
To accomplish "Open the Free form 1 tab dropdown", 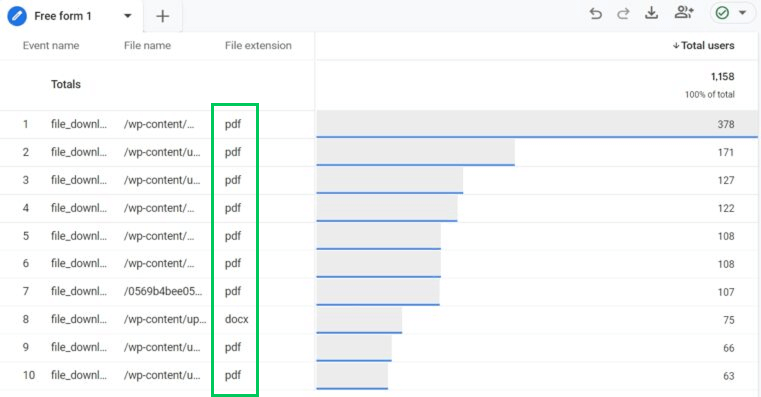I will pos(128,16).
